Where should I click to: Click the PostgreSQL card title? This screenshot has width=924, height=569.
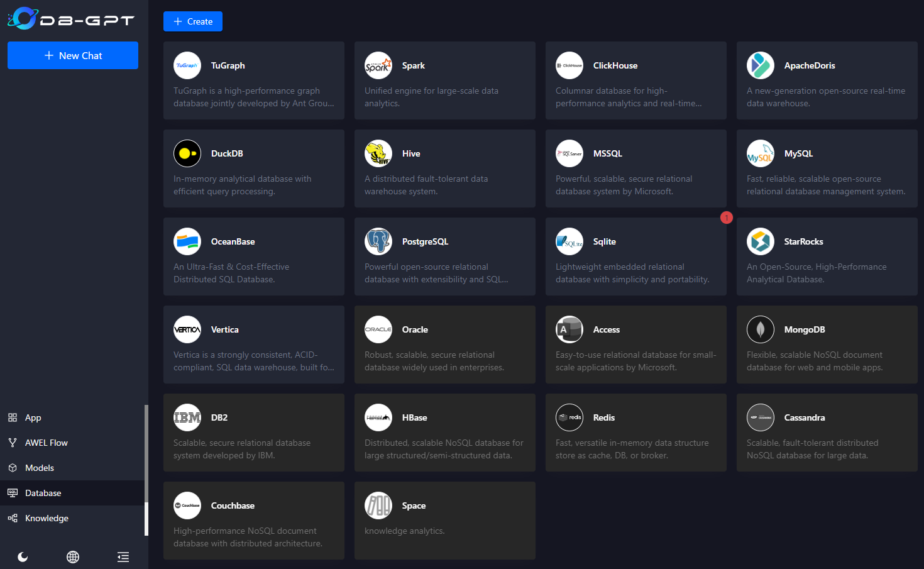[426, 241]
